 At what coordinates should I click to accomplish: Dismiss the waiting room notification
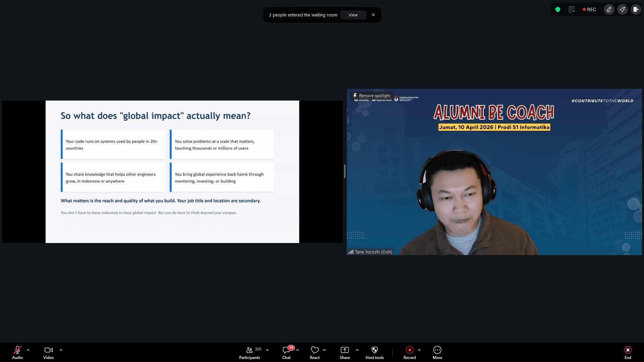coord(373,15)
